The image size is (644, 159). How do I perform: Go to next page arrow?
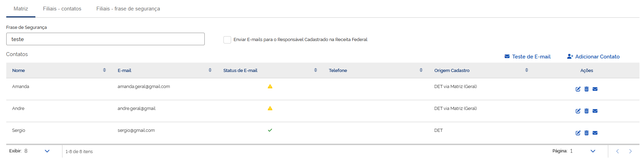coord(630,151)
